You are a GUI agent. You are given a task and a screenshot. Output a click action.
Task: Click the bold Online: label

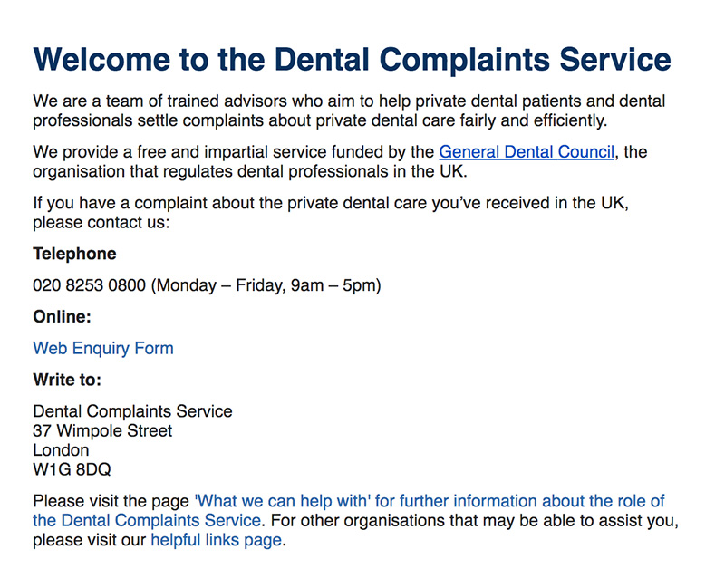[x=63, y=317]
